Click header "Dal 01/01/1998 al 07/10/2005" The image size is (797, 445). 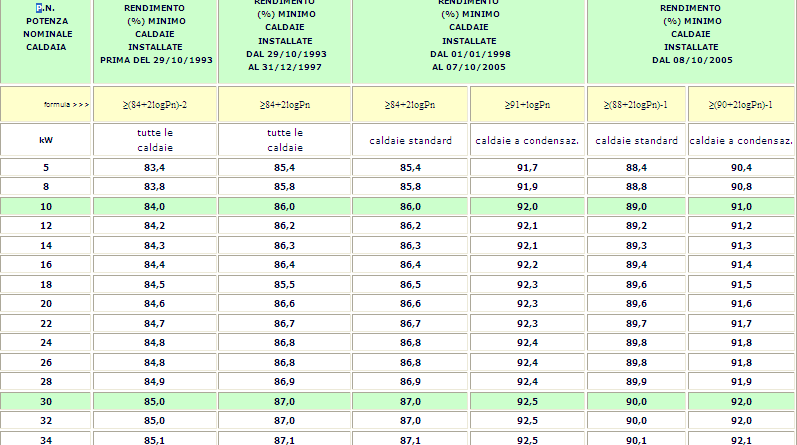point(469,40)
